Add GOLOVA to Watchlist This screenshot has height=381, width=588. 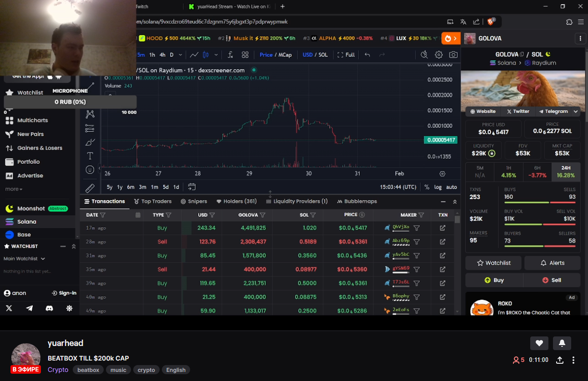(x=493, y=263)
